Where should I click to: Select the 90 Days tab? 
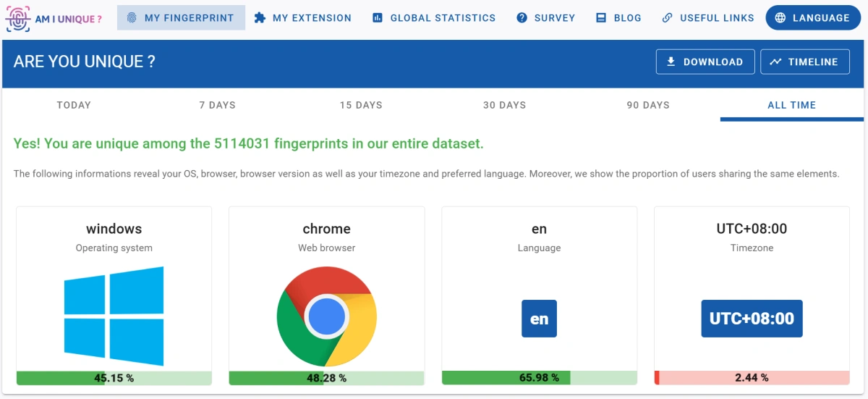pos(648,105)
